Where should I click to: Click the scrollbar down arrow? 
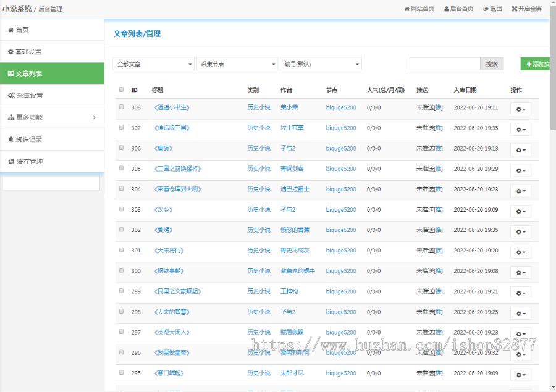pos(553,388)
